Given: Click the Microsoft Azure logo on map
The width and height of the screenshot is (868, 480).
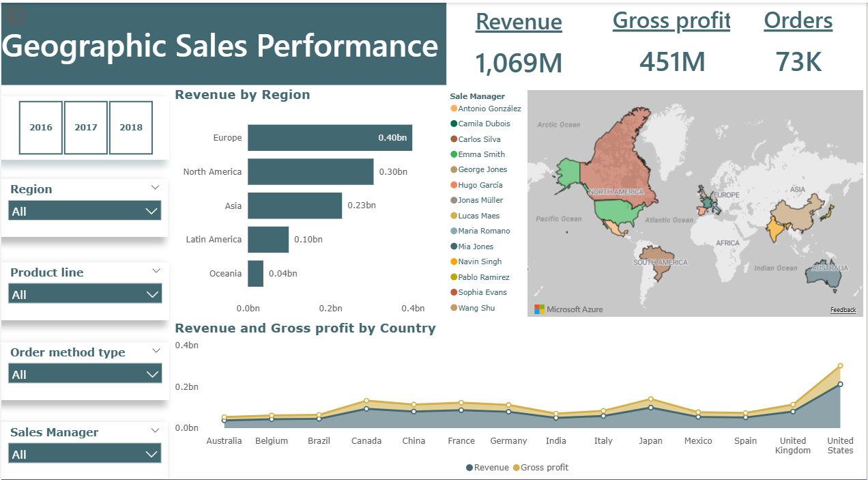Looking at the screenshot, I should [x=539, y=309].
